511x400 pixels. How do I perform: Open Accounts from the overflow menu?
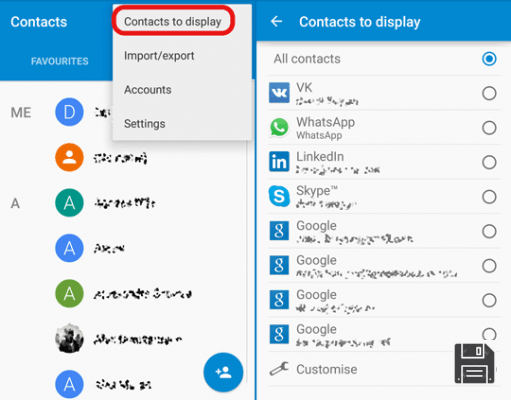148,90
